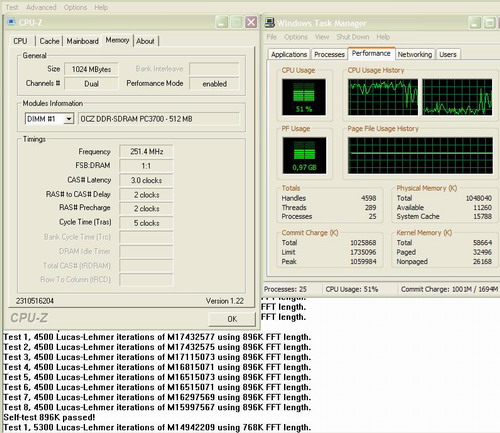The height and width of the screenshot is (433, 500).
Task: Maximize Windows Task Manager window
Action: (x=489, y=23)
